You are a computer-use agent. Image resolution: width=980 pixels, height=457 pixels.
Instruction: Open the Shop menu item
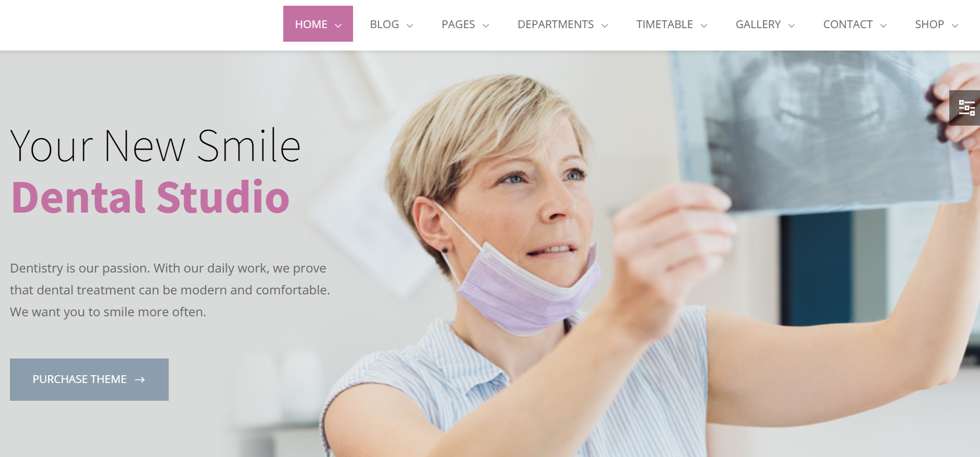coord(937,24)
